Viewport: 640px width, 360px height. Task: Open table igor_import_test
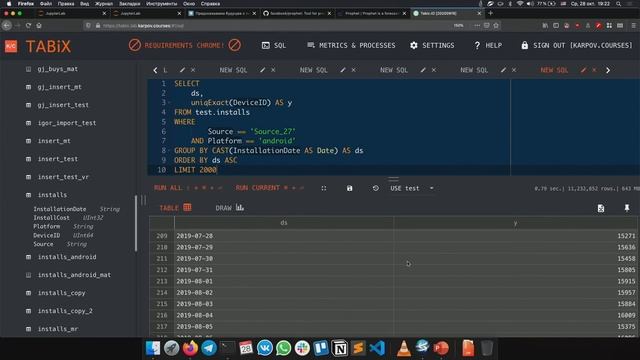click(67, 123)
